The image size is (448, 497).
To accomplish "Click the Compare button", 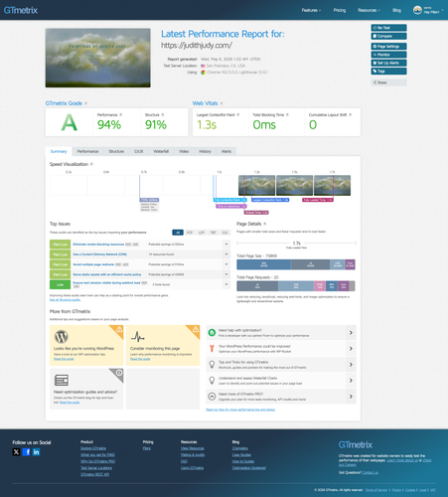I will click(388, 36).
